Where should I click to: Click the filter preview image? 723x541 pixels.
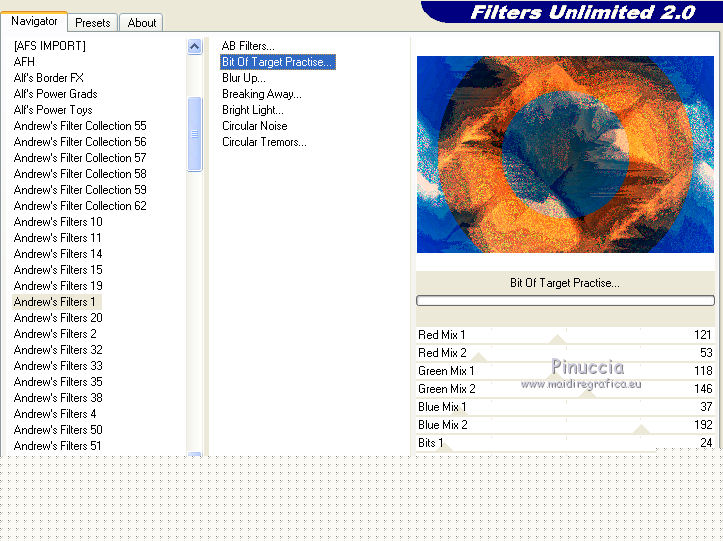[x=565, y=155]
